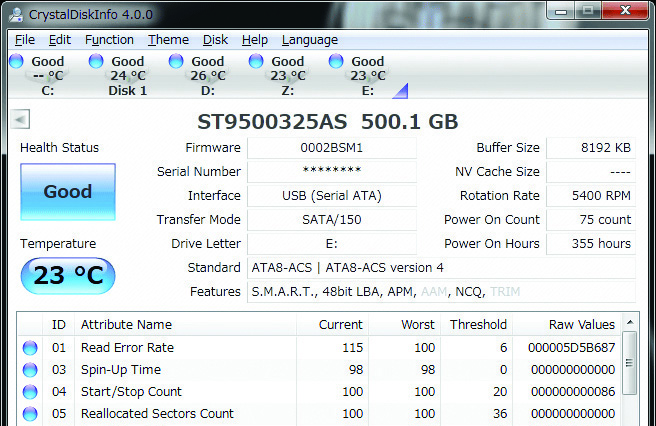Click the Spin-Up Time status circle
656x426 pixels.
(30, 370)
